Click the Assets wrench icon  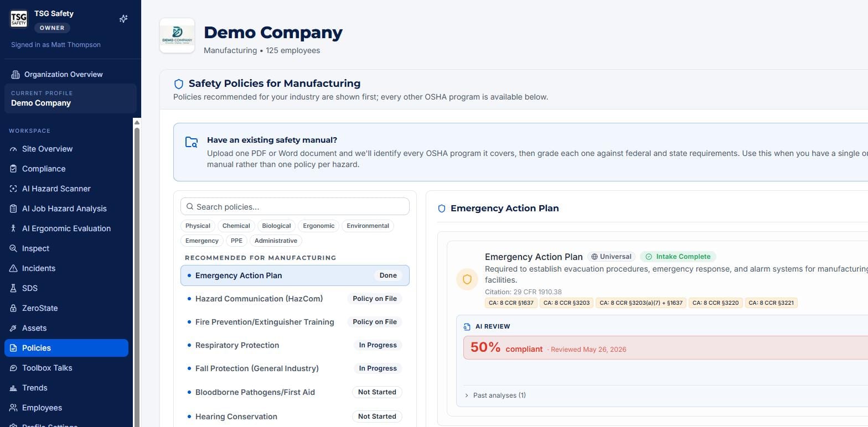[13, 328]
